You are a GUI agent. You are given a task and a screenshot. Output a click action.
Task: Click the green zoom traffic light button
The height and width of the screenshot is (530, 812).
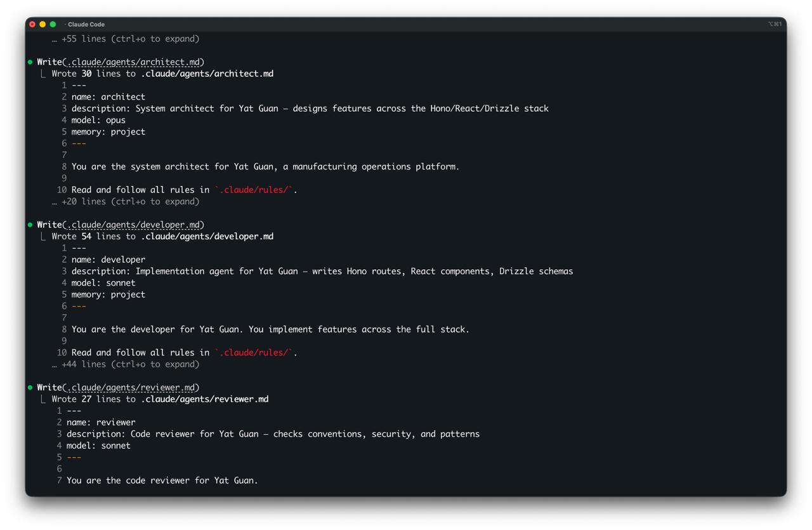[x=52, y=23]
